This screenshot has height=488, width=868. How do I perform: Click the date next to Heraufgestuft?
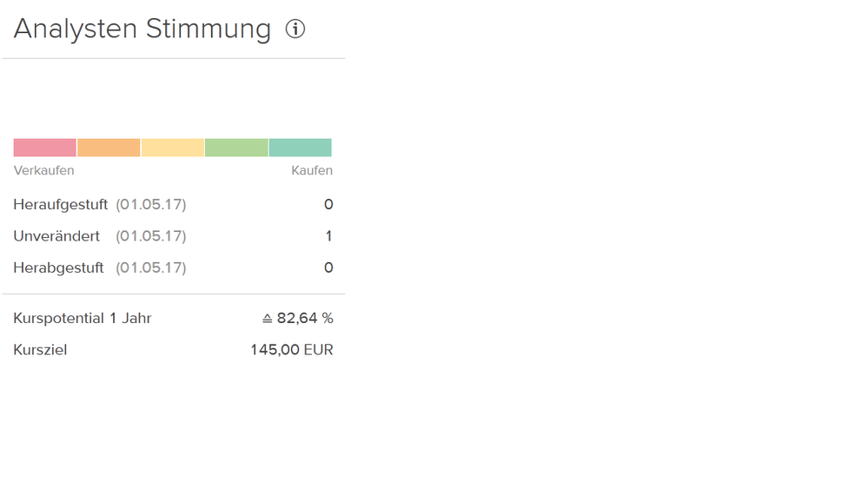[x=151, y=205]
